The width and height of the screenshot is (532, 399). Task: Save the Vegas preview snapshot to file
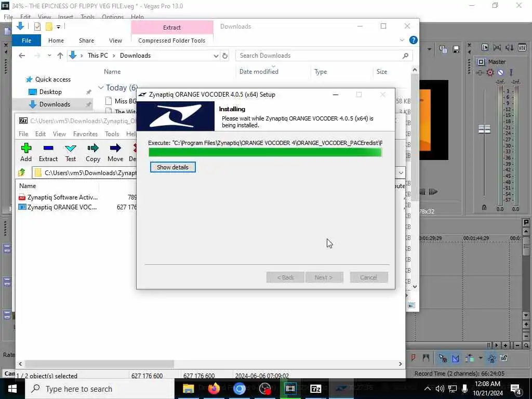click(x=456, y=49)
